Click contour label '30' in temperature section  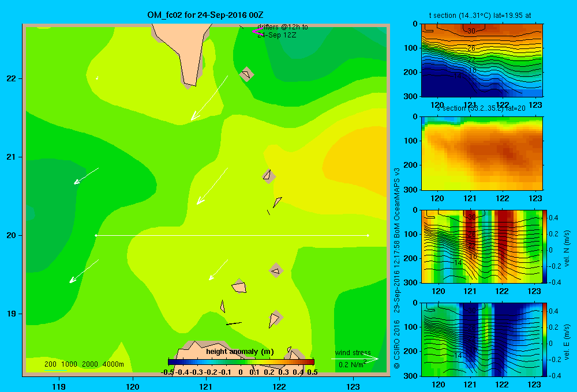(471, 31)
